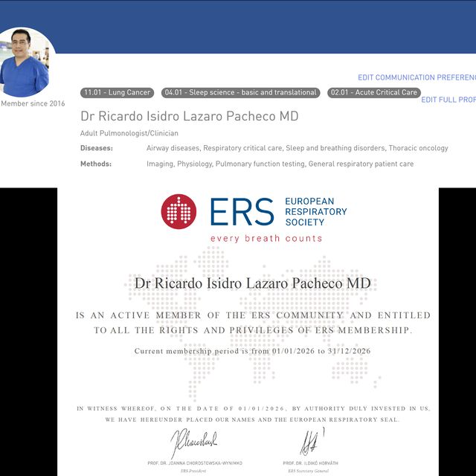Select the 02.01 - Acute Critical Care tag
Image resolution: width=476 pixels, height=476 pixels.
tap(374, 92)
